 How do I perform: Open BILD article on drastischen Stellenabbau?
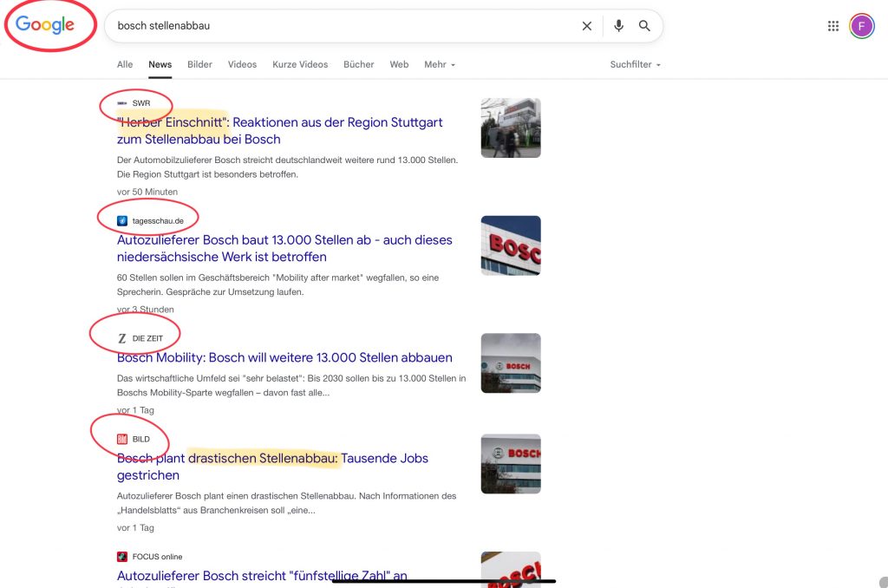pos(272,458)
